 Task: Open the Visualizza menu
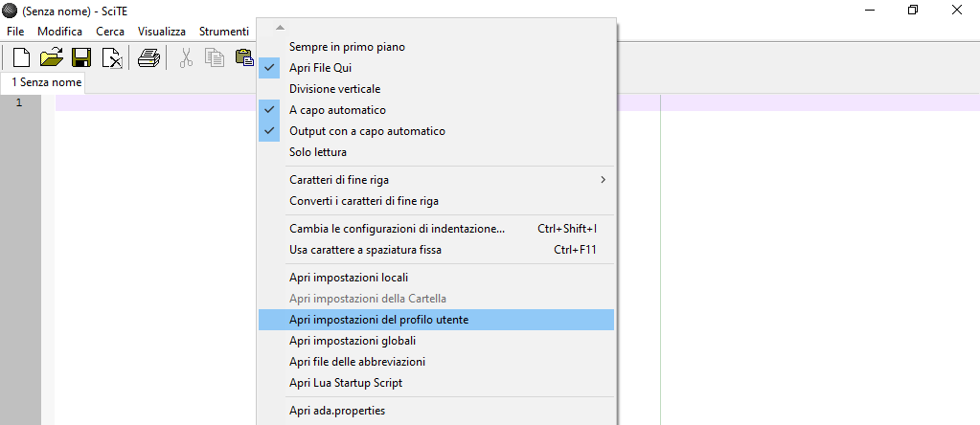point(161,32)
